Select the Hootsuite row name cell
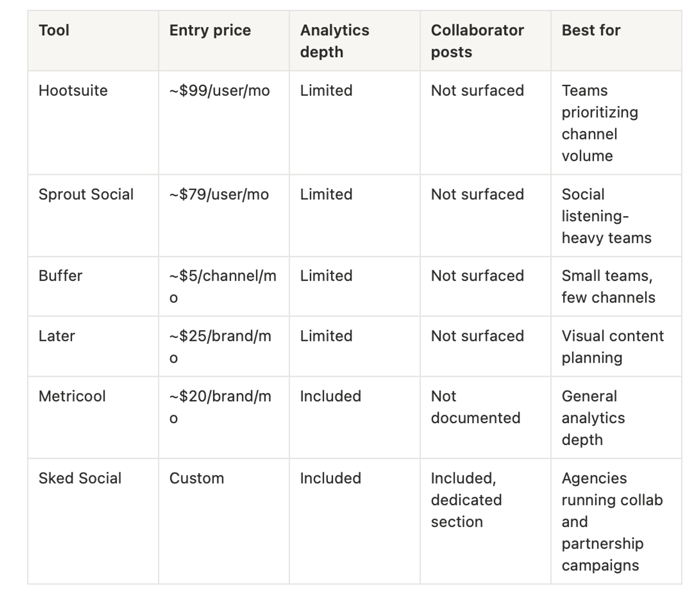Viewport: 700px width, 596px height. tap(93, 122)
